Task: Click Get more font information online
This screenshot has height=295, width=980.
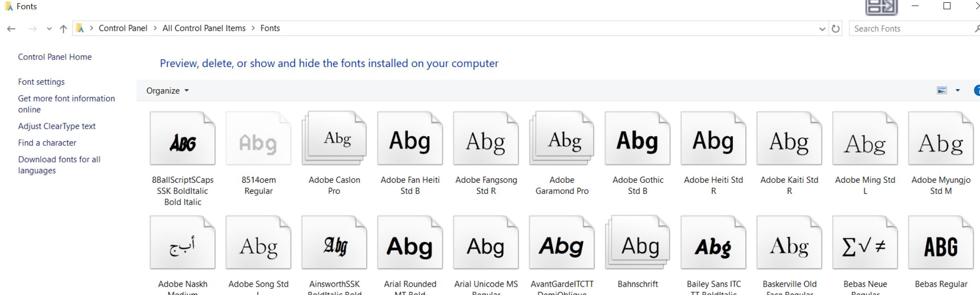Action: click(66, 104)
